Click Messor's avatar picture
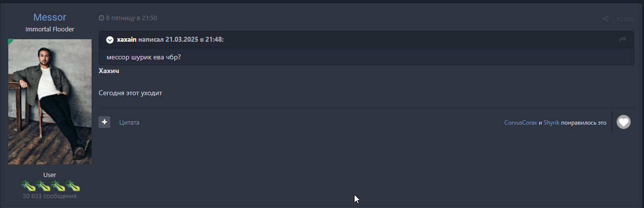 (50, 102)
